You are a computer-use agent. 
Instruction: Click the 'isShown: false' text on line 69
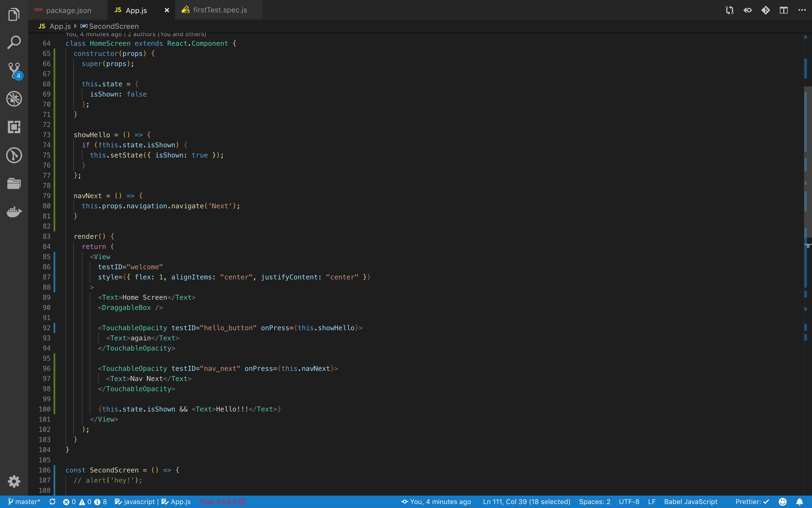pos(118,94)
